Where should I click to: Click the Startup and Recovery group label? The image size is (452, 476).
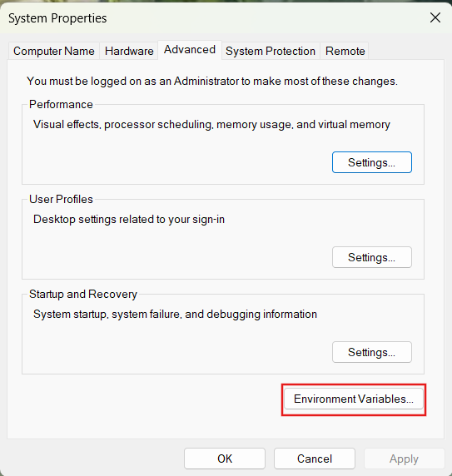[x=83, y=294]
